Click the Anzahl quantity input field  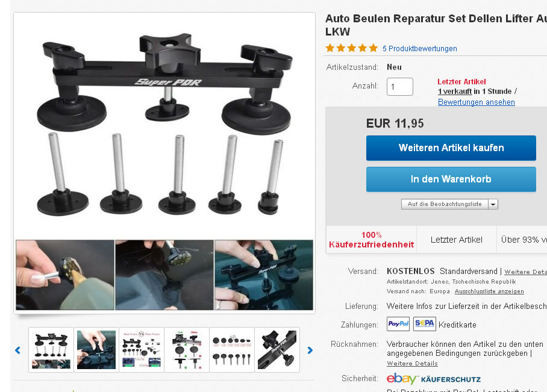pos(400,87)
